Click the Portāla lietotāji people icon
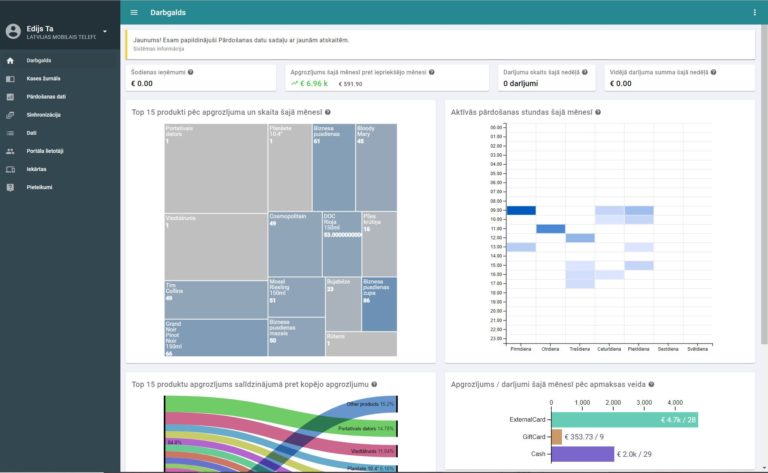This screenshot has width=768, height=473. tap(10, 151)
